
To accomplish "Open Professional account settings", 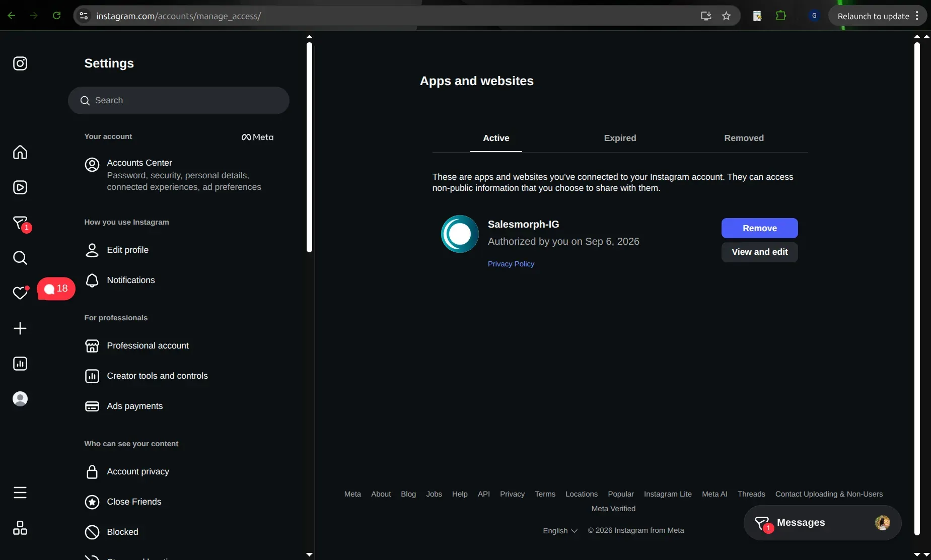I will point(180,345).
